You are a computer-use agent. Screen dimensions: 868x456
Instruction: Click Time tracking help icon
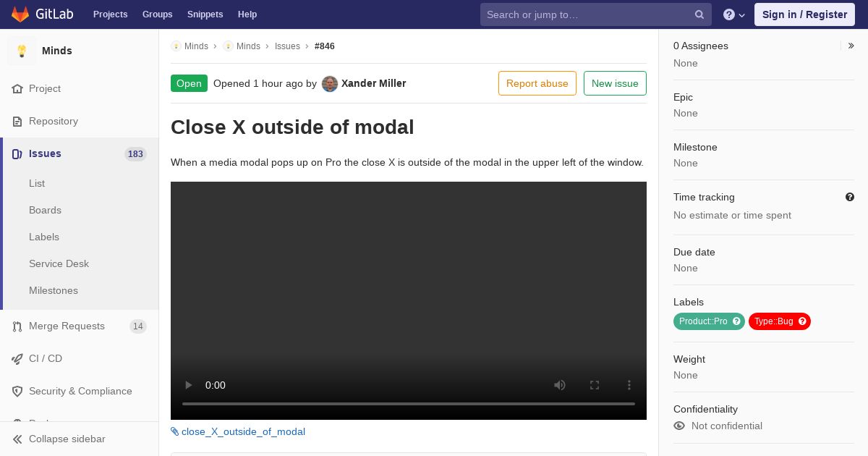[850, 197]
